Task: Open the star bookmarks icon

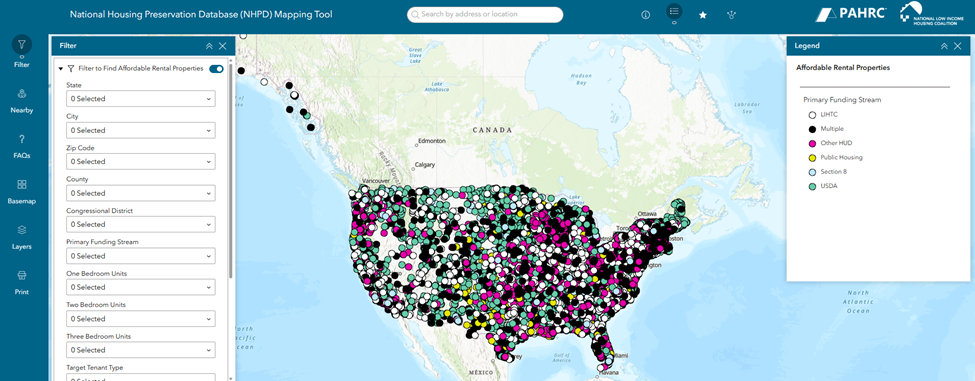Action: (x=703, y=15)
